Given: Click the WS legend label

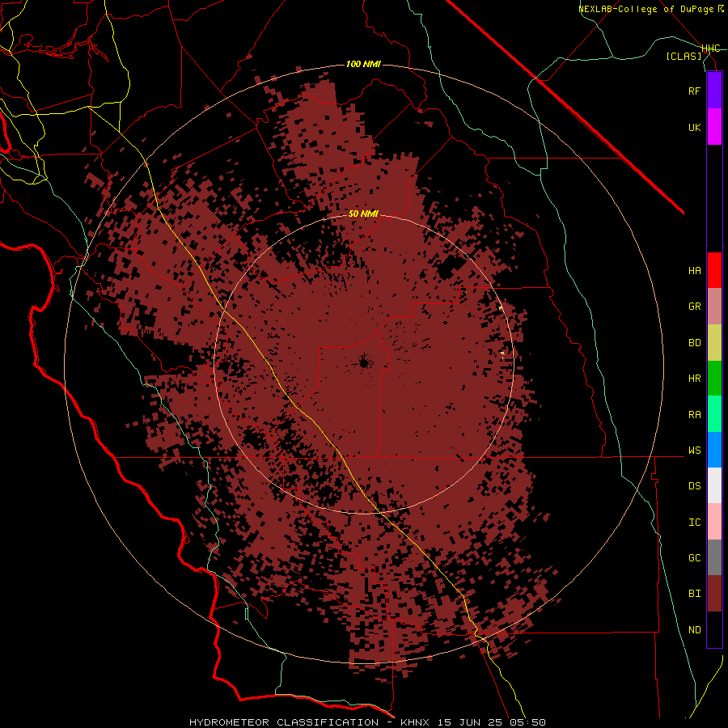Looking at the screenshot, I should (694, 451).
